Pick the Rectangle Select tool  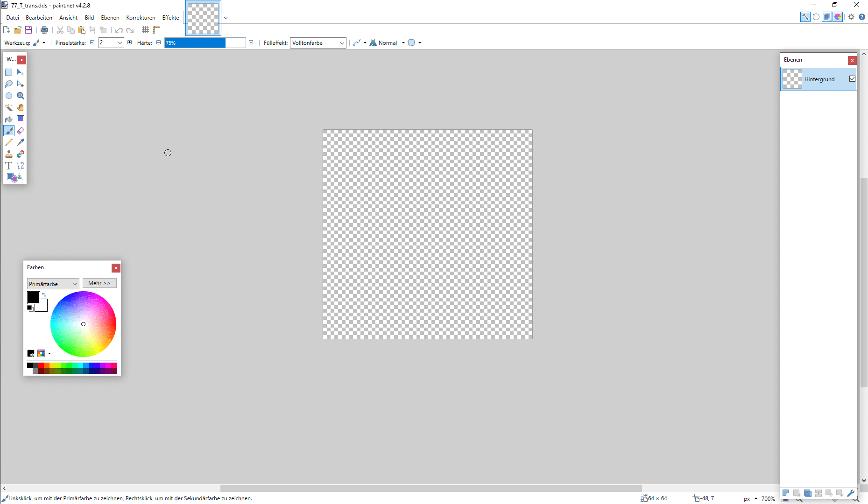tap(8, 72)
